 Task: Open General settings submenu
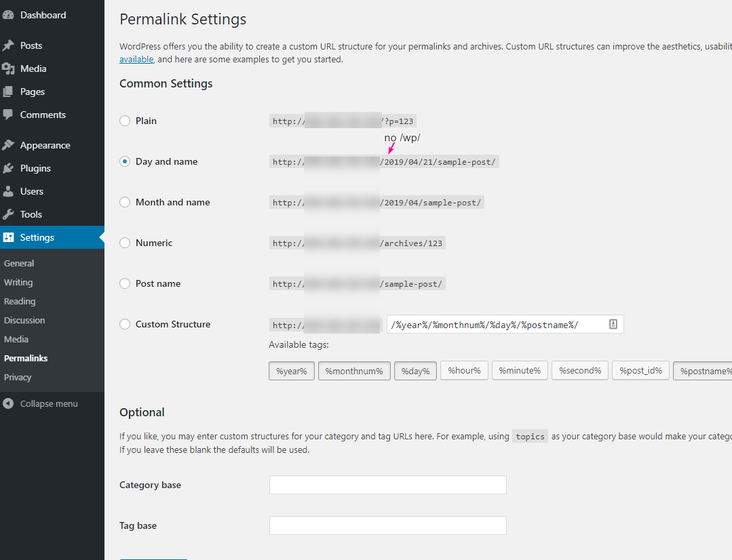point(19,263)
